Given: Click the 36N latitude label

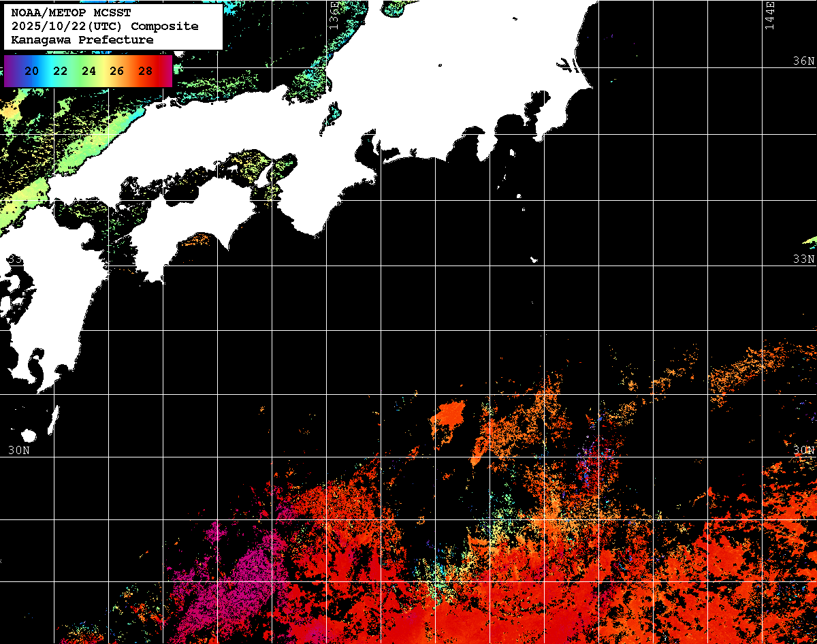Looking at the screenshot, I should [x=803, y=61].
